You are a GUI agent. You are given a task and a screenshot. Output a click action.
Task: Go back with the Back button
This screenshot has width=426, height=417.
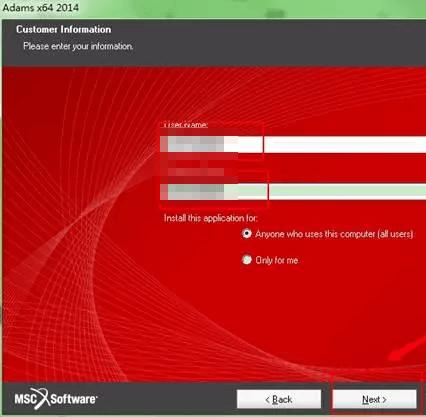pos(279,399)
